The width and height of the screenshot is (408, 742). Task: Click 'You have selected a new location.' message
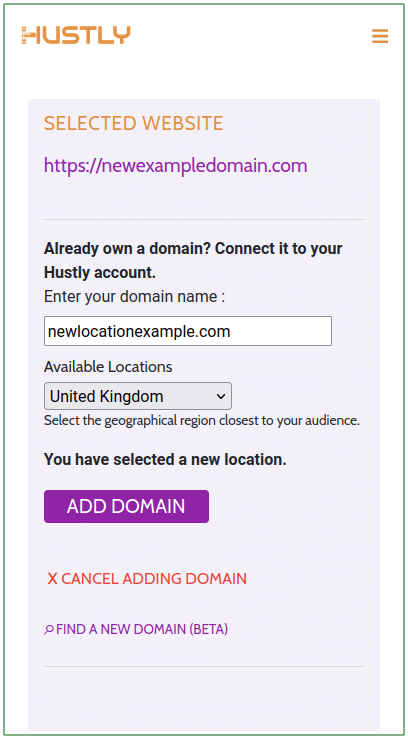[x=165, y=459]
